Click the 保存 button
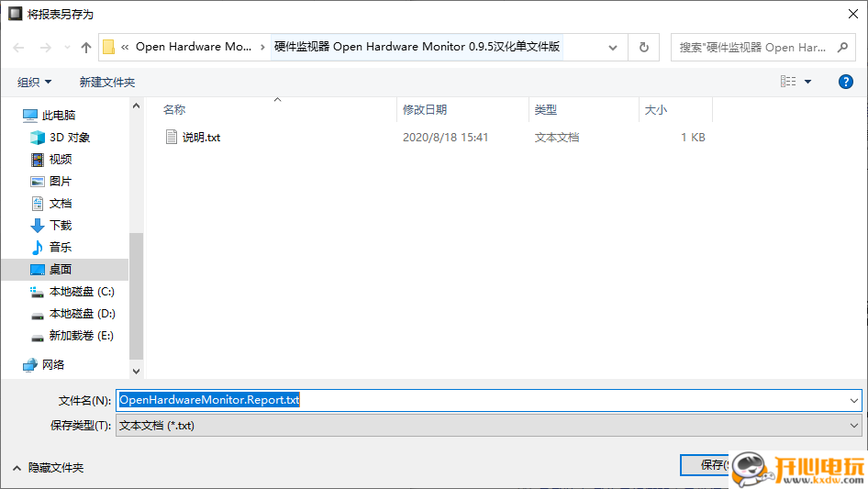868x489 pixels. [707, 465]
